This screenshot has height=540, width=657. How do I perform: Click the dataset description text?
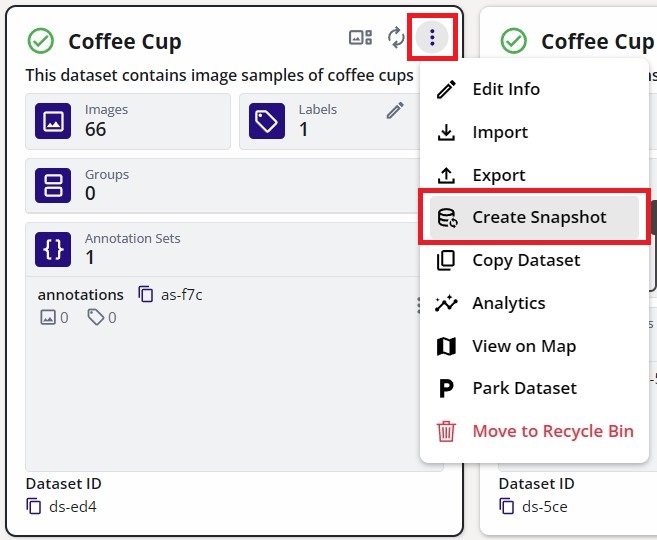pos(220,75)
